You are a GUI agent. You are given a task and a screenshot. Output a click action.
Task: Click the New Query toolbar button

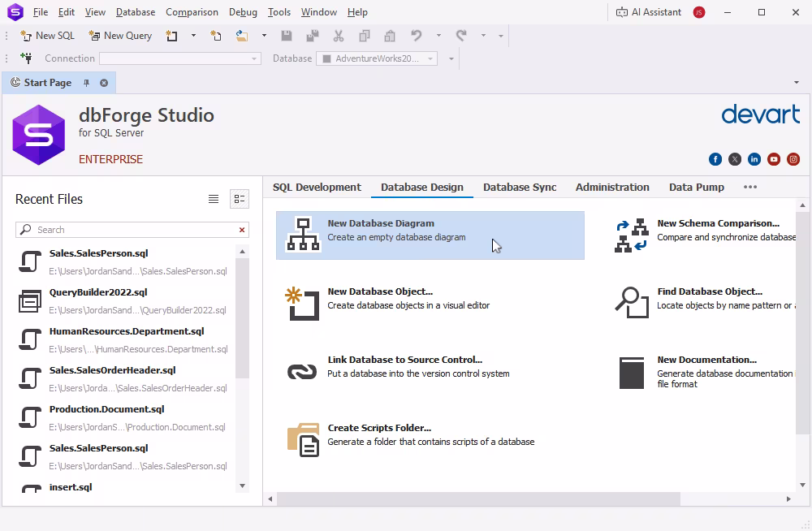[120, 36]
